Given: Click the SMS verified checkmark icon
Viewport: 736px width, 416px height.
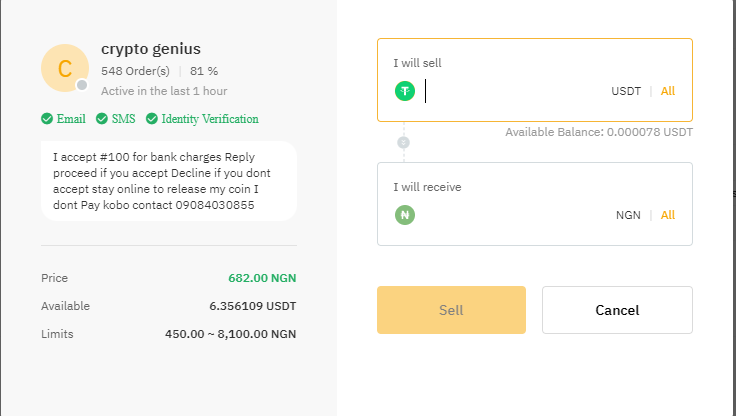Looking at the screenshot, I should [102, 119].
